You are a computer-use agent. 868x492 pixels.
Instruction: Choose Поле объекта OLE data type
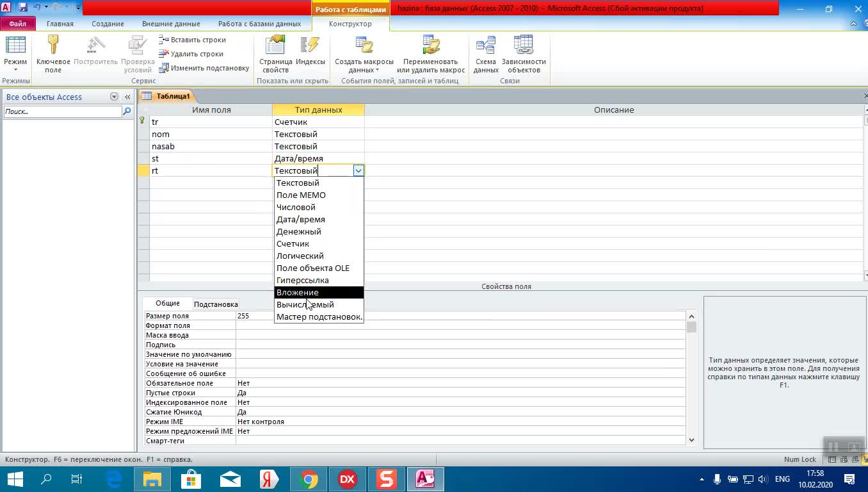coord(319,268)
